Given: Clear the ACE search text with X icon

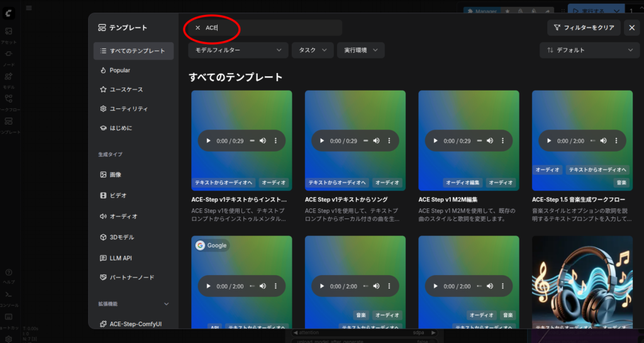Looking at the screenshot, I should pos(197,28).
